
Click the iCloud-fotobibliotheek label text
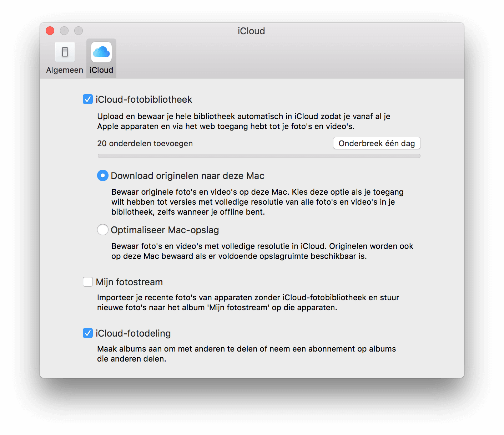click(144, 99)
